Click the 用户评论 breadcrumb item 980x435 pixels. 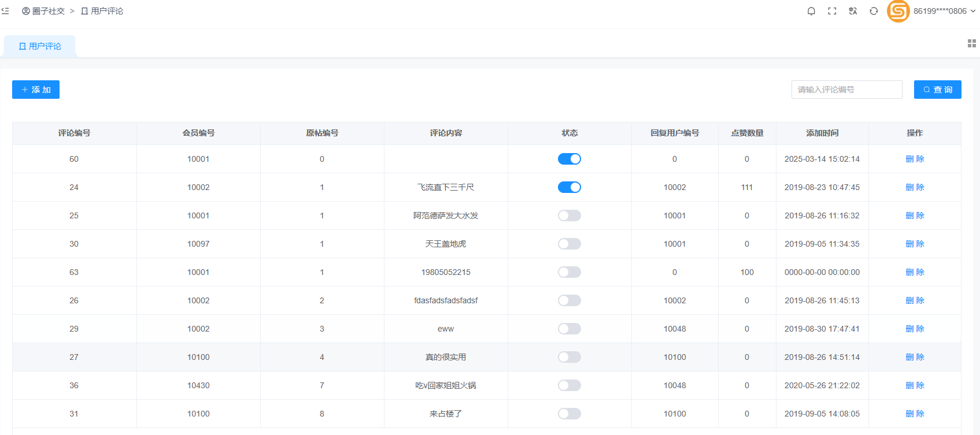pyautogui.click(x=102, y=11)
